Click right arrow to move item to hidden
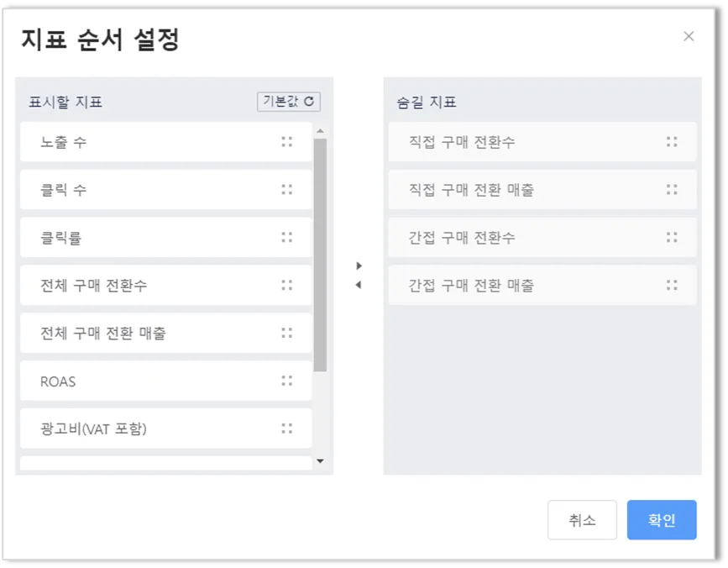This screenshot has width=728, height=568. pyautogui.click(x=359, y=266)
